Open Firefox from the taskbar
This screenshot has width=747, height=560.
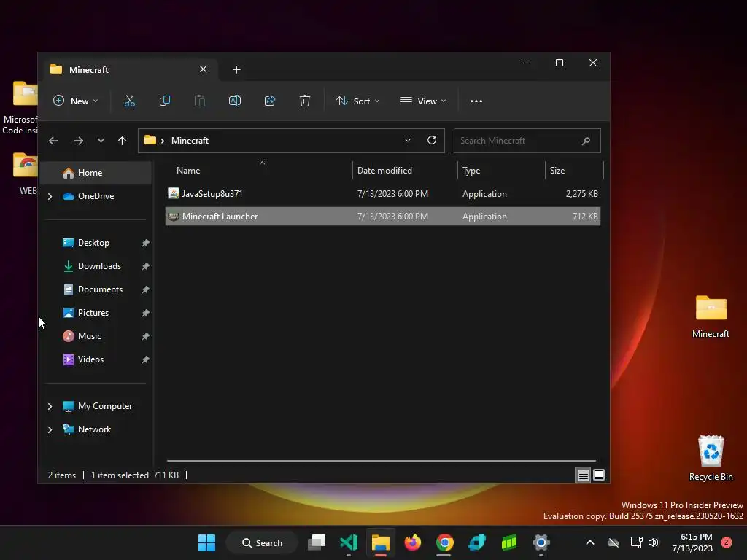[x=413, y=542]
